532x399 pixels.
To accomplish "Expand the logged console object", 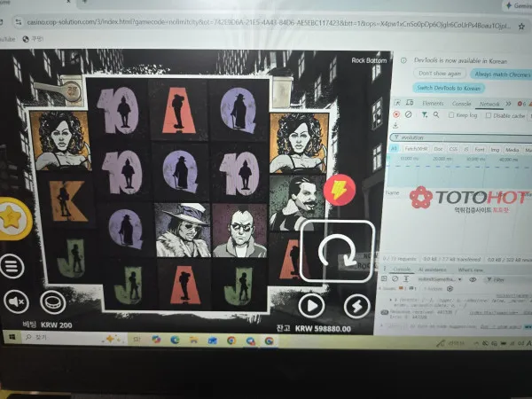I will point(391,300).
